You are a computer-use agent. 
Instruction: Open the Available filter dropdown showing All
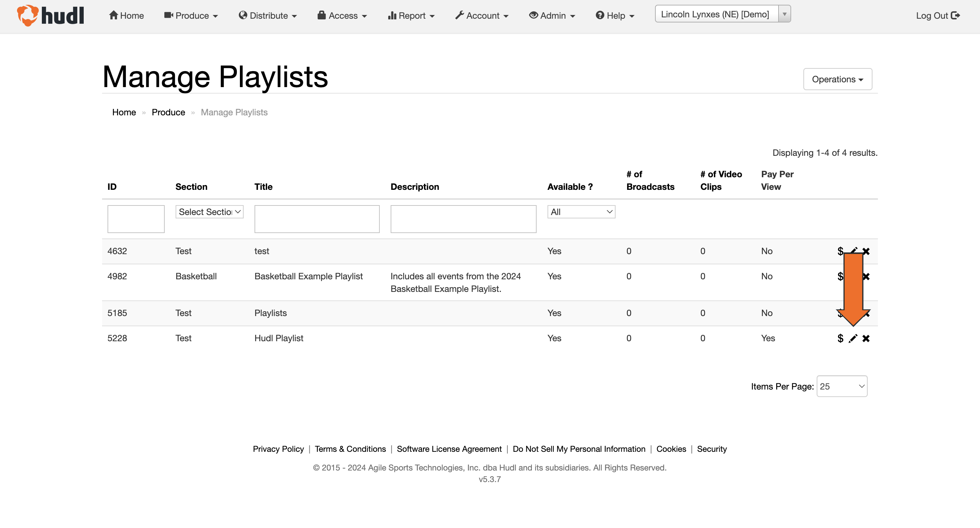[581, 212]
